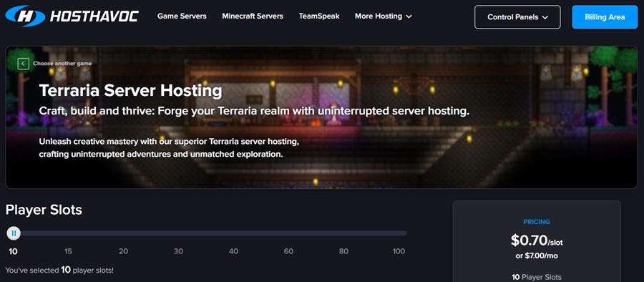The height and width of the screenshot is (282, 644).
Task: Click the Billing Area button
Action: coord(605,17)
